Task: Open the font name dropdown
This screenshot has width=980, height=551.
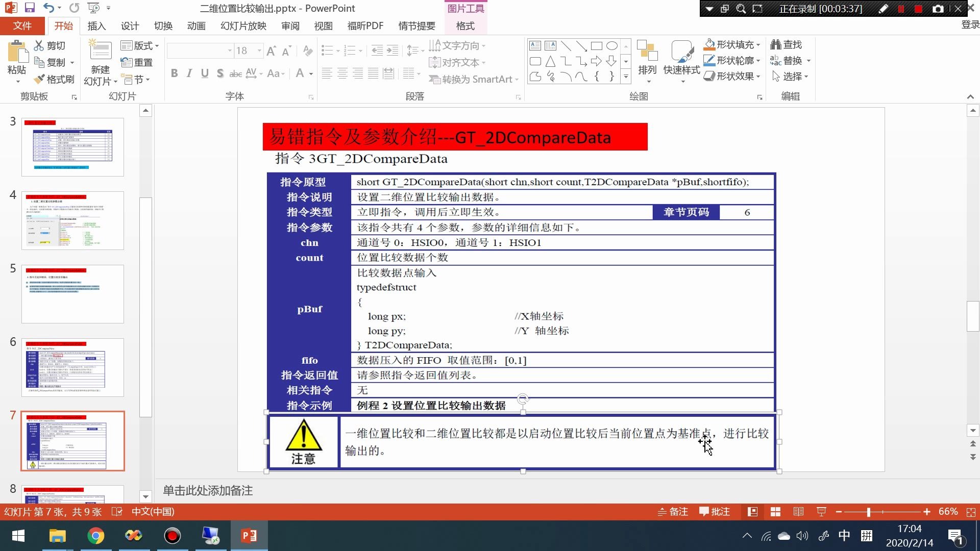Action: tap(230, 51)
